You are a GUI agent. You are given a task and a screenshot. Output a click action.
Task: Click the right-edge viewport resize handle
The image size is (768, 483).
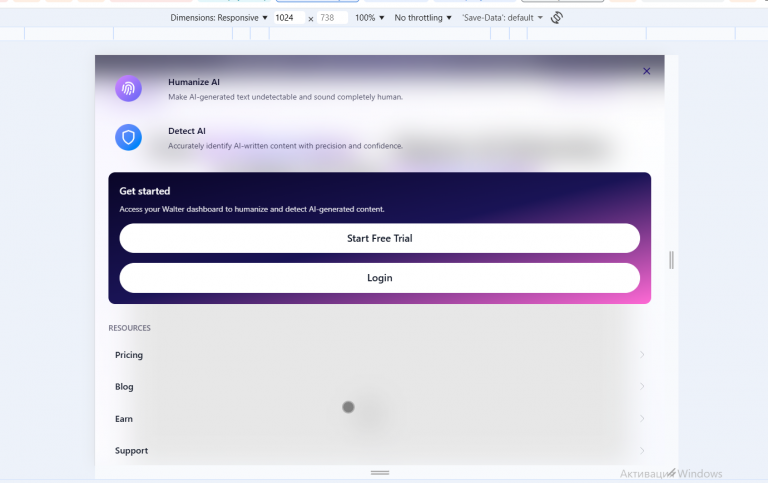click(x=672, y=260)
